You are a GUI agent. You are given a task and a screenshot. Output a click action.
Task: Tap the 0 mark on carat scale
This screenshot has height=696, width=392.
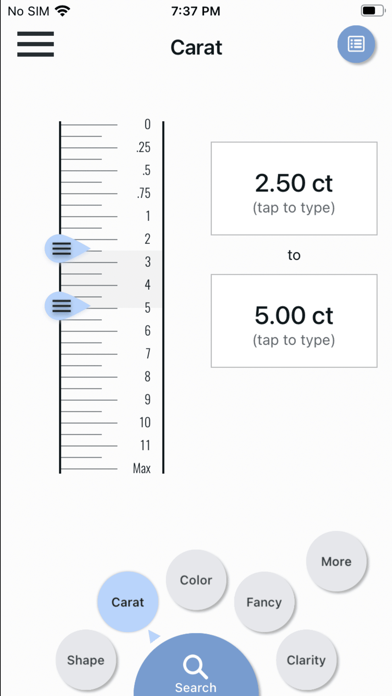[x=147, y=124]
